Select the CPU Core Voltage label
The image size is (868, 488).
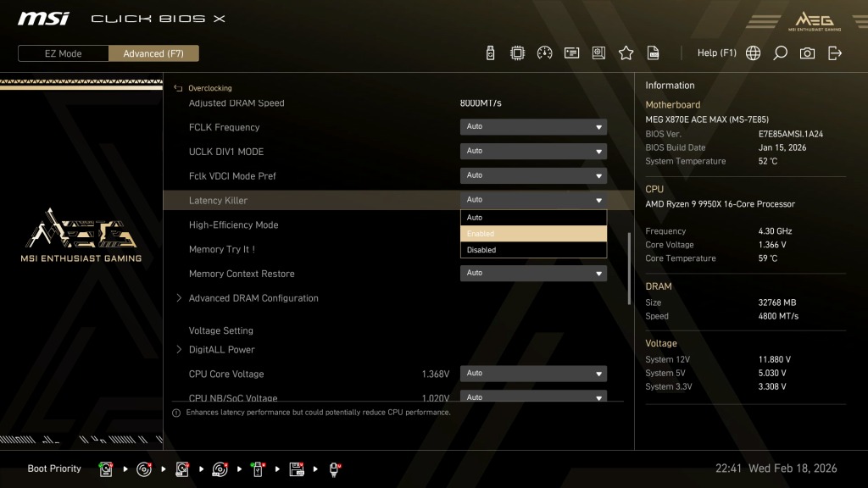click(x=225, y=374)
